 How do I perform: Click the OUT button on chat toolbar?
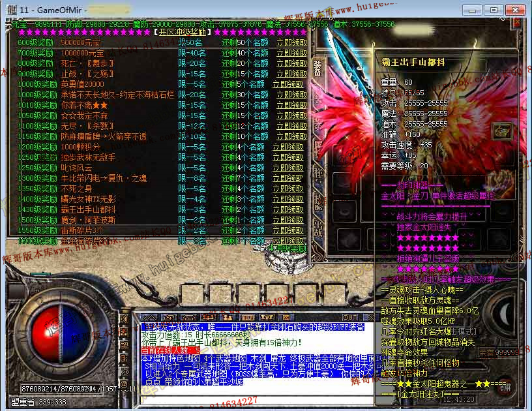pos(350,318)
